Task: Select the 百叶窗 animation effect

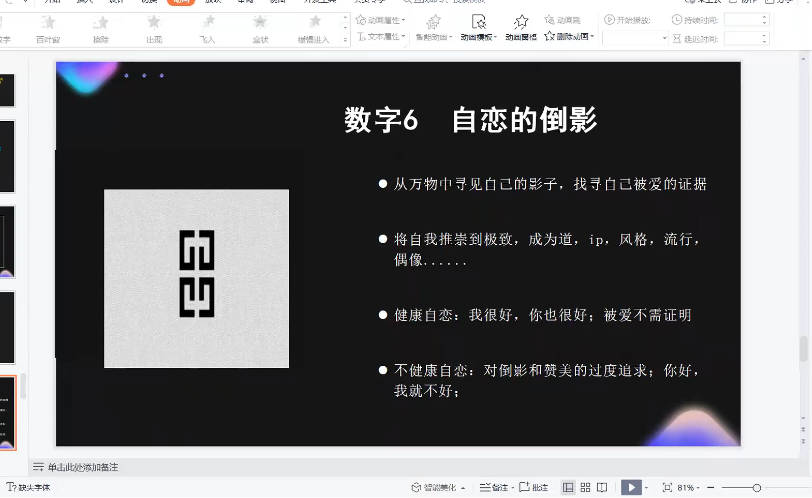Action: pyautogui.click(x=47, y=27)
